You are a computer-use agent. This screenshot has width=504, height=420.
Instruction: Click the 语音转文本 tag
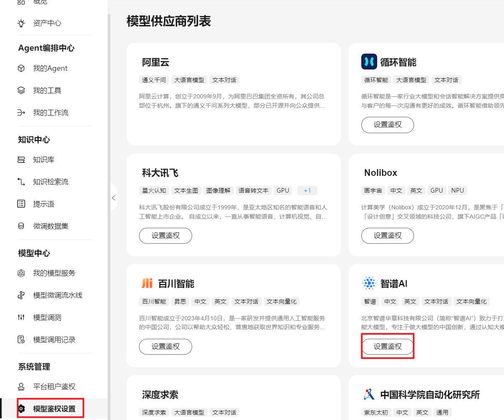[x=254, y=191]
